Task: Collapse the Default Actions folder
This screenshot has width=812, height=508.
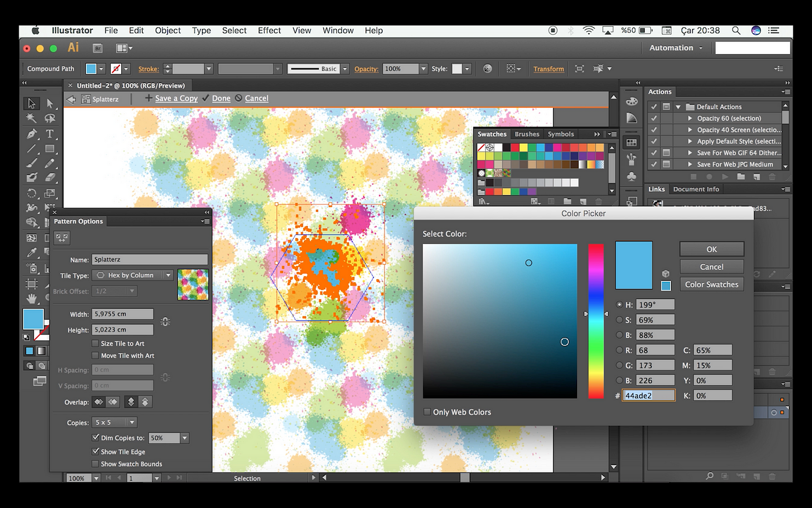Action: [x=677, y=107]
